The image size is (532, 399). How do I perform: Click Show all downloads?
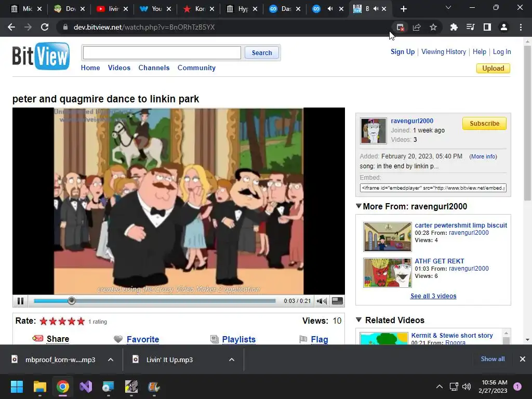click(493, 359)
